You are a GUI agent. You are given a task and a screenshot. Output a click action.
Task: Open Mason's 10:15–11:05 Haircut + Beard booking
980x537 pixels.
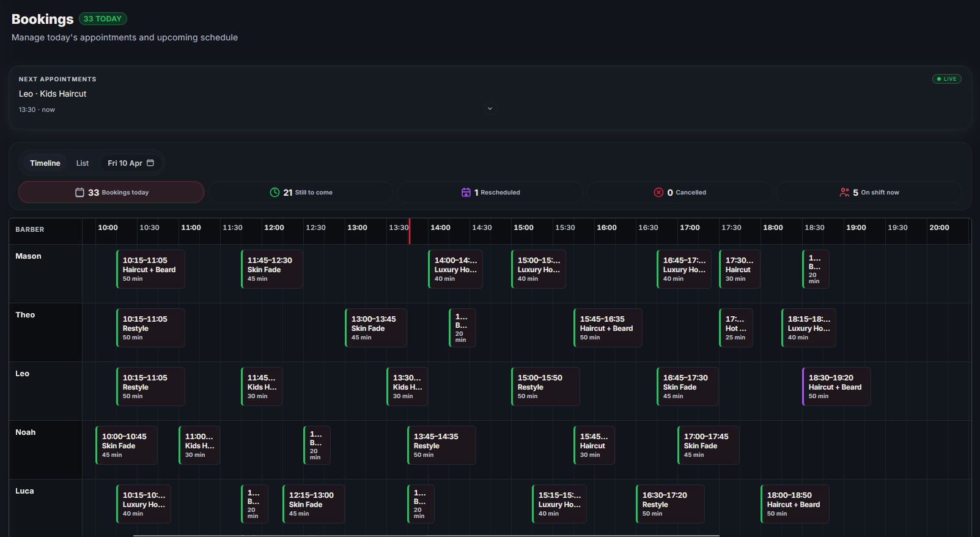pos(150,269)
